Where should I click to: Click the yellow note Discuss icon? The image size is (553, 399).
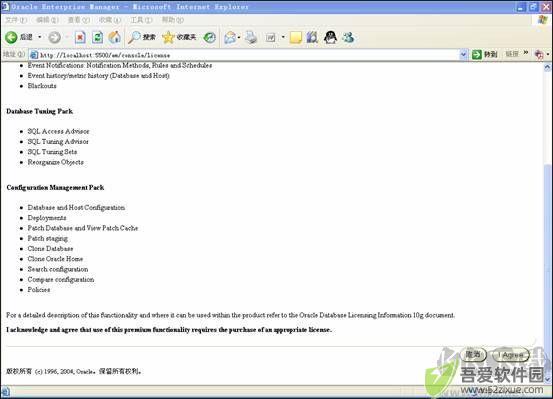[x=296, y=37]
